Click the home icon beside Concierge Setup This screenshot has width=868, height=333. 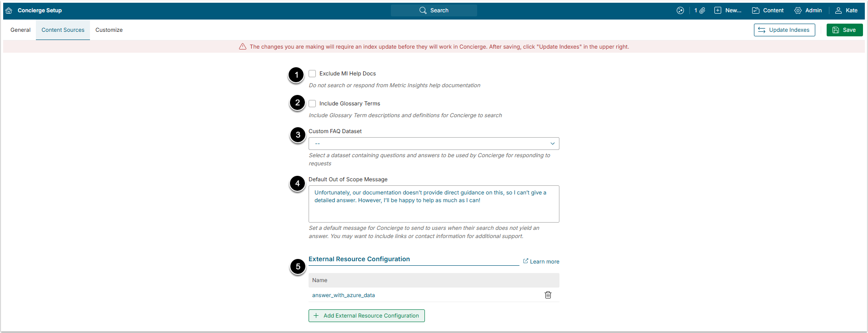(x=9, y=10)
